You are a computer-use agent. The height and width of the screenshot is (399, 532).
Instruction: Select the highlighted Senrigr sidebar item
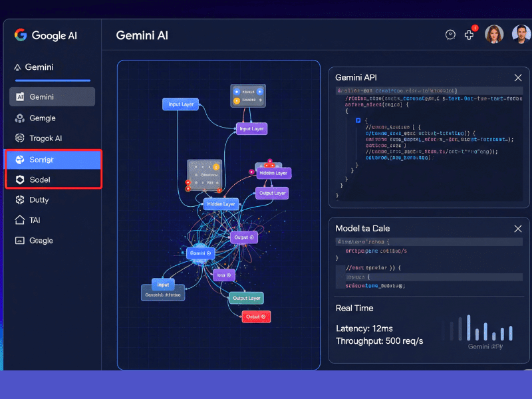coord(53,160)
